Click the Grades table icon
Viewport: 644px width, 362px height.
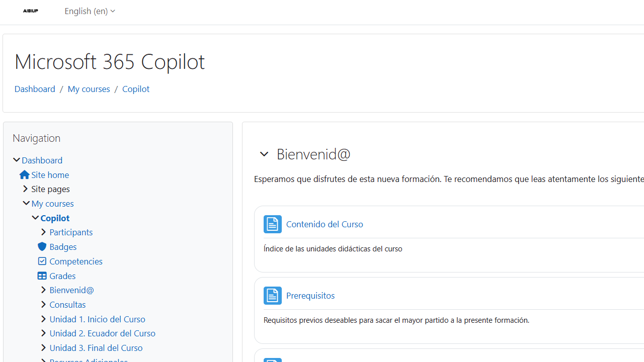(42, 276)
